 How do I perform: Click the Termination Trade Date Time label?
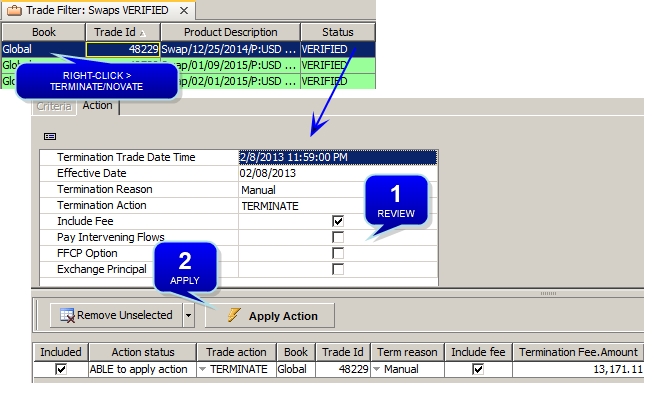pyautogui.click(x=126, y=157)
